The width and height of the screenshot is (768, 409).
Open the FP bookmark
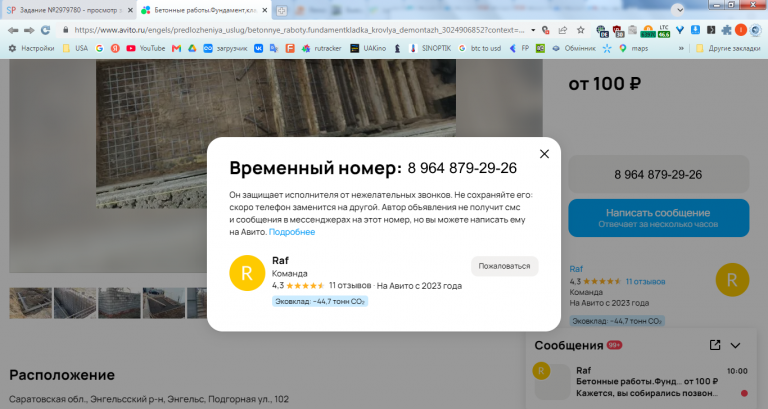[x=519, y=48]
